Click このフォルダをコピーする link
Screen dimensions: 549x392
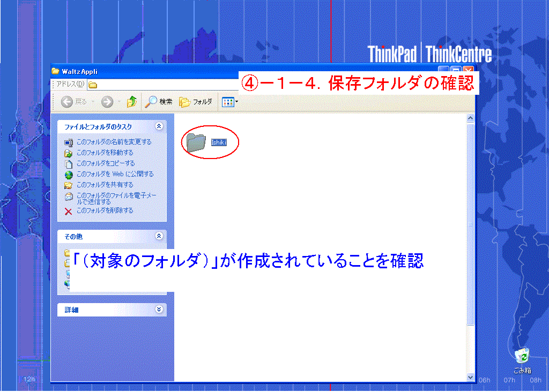[106, 163]
